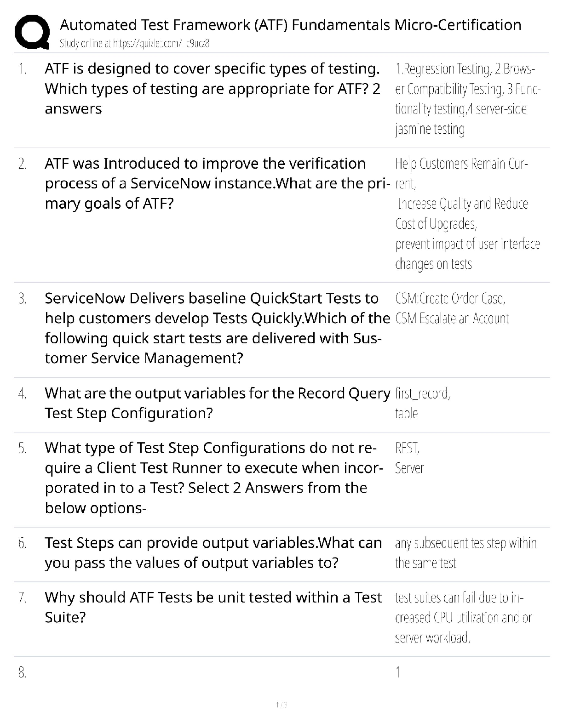
Task: Select question 4 about Record Query output variables
Action: [x=217, y=403]
